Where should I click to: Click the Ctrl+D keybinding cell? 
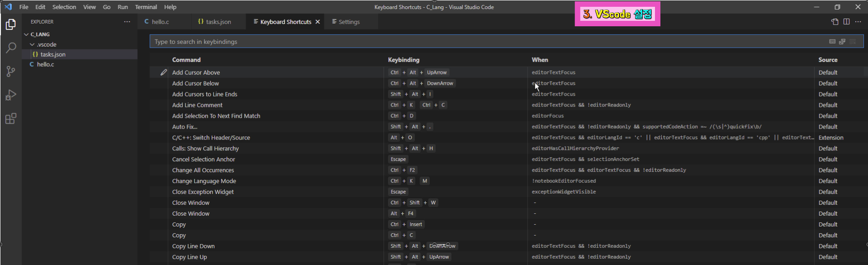[x=402, y=116]
